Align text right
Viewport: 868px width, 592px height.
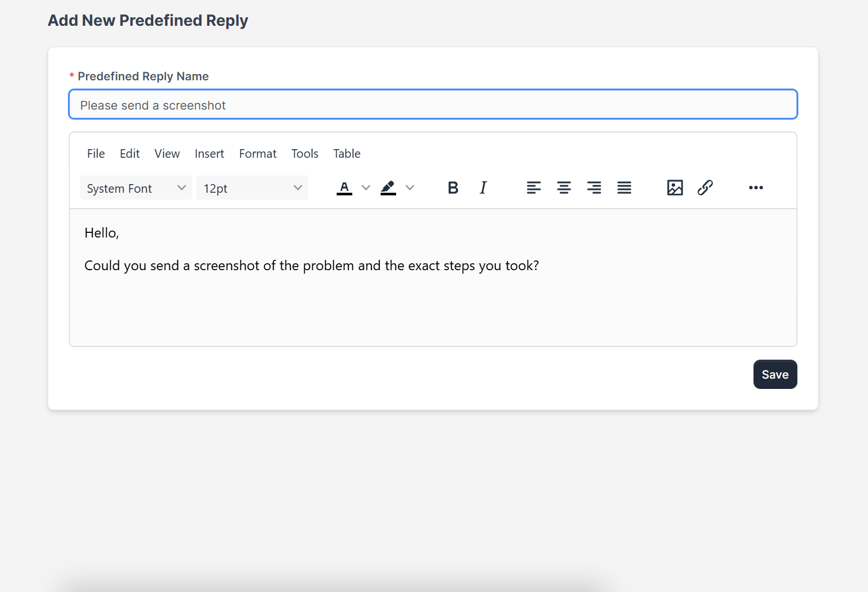coord(594,188)
